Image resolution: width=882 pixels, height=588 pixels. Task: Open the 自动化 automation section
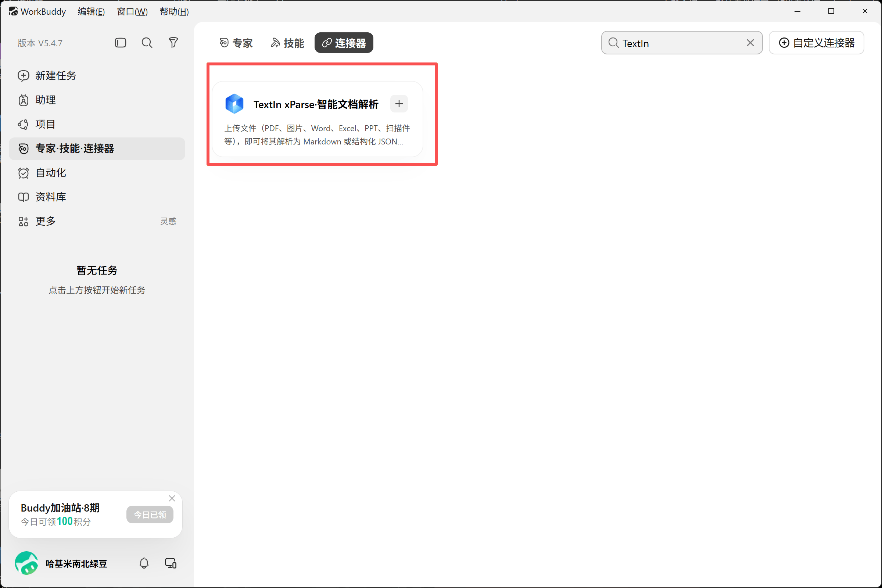(97, 173)
